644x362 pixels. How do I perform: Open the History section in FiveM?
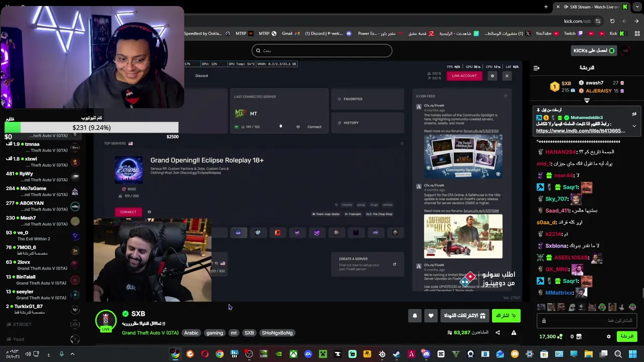(x=367, y=123)
